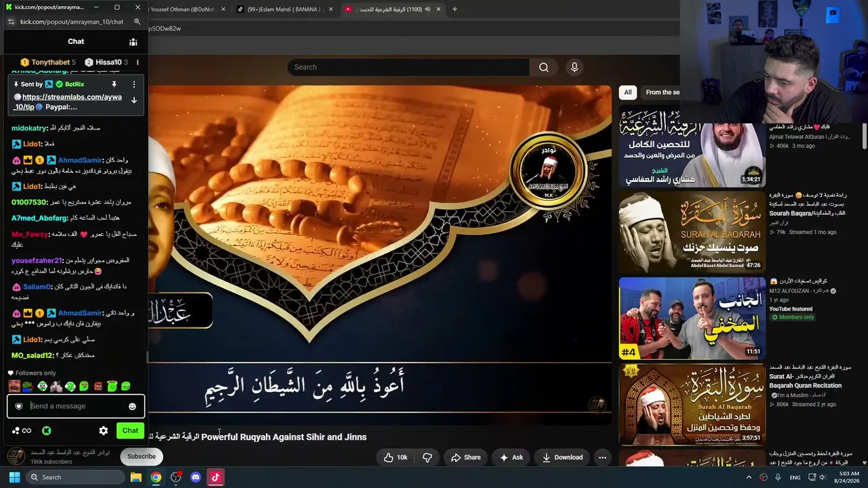
Task: Focus the YouTube Search field
Action: 408,67
